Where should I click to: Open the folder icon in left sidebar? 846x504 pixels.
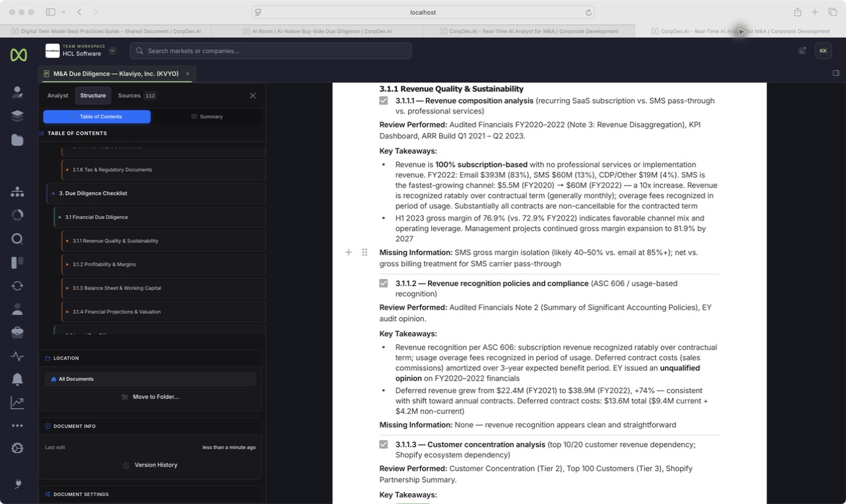tap(18, 140)
